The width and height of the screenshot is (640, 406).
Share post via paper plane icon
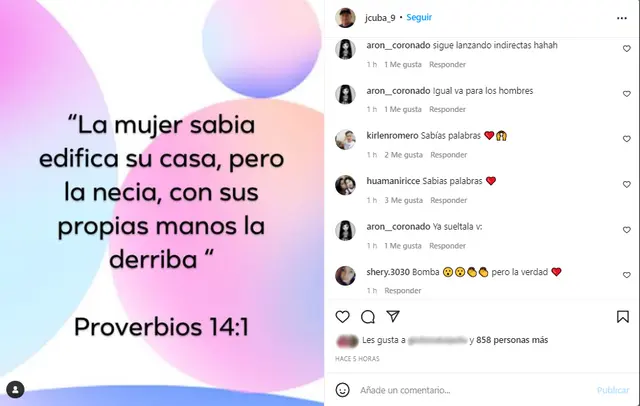coord(393,316)
